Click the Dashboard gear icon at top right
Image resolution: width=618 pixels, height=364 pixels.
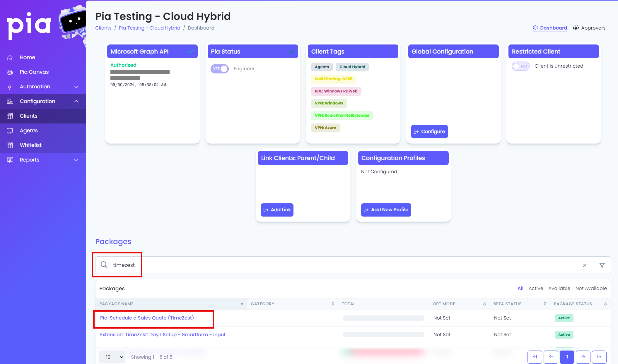pyautogui.click(x=535, y=28)
